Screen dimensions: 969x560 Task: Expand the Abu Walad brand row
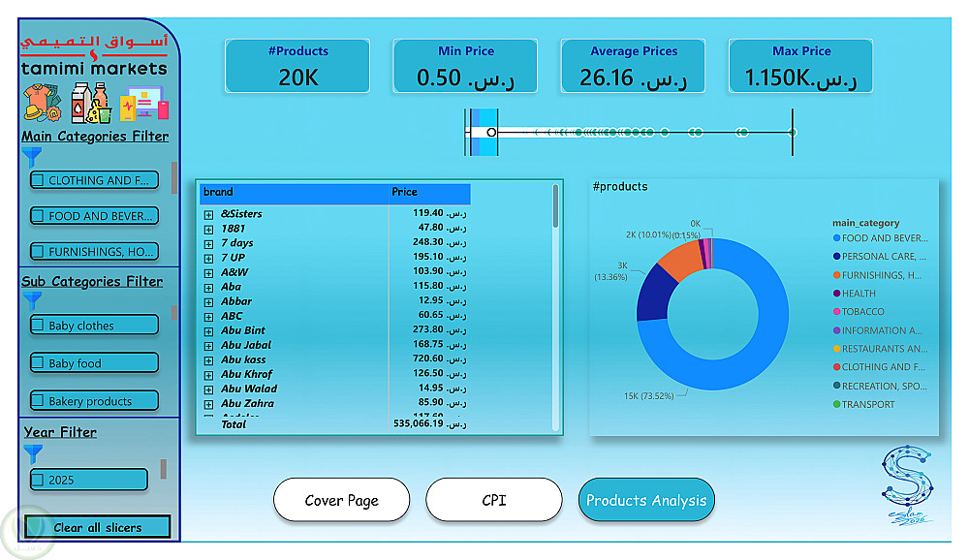(x=209, y=389)
